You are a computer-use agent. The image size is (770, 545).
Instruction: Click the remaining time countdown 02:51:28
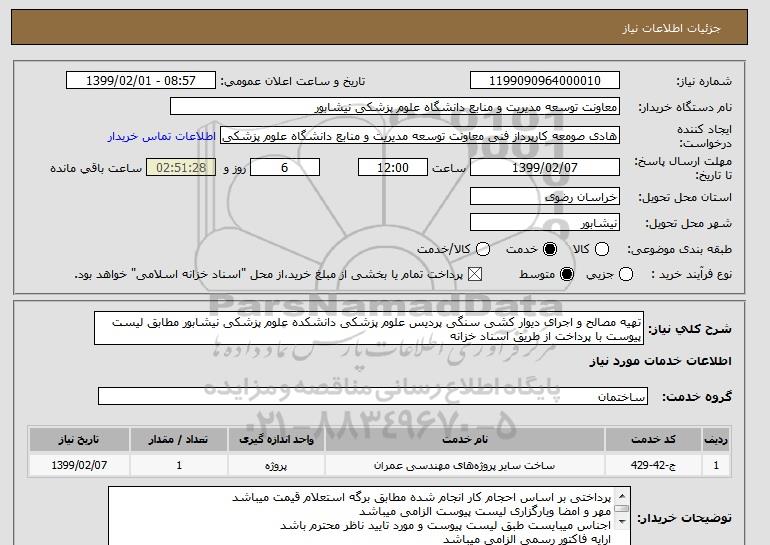point(181,167)
